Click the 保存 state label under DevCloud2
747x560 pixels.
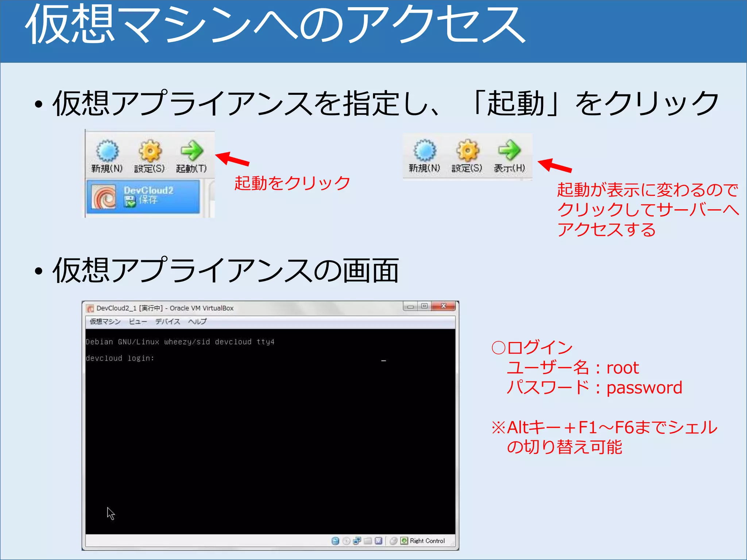click(148, 200)
